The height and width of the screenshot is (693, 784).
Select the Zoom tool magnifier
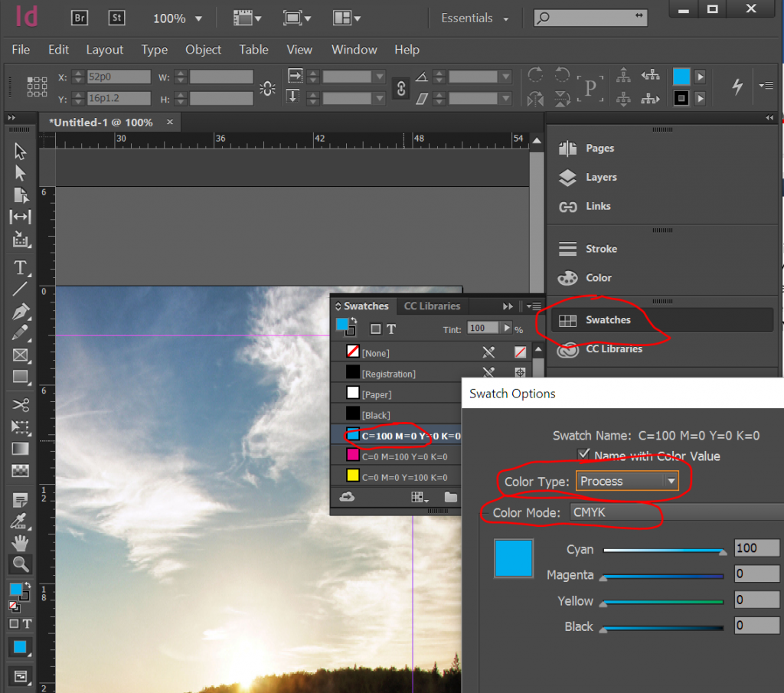pos(20,564)
